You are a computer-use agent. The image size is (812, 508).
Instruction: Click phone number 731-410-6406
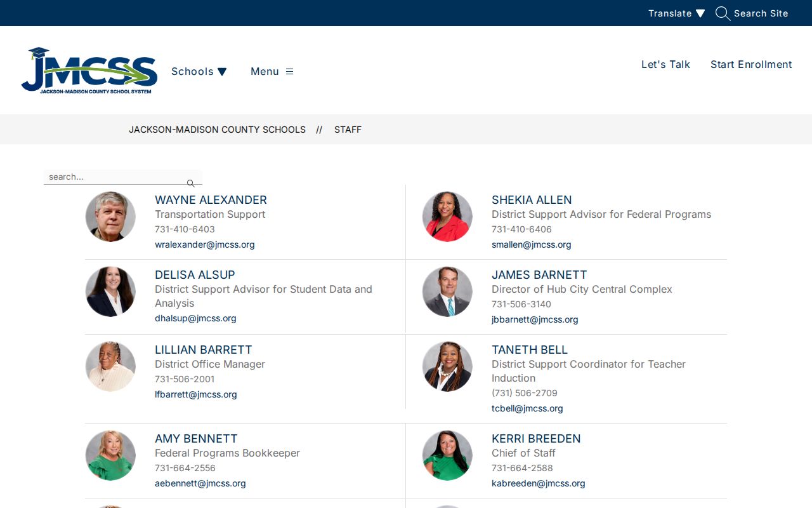pos(521,229)
